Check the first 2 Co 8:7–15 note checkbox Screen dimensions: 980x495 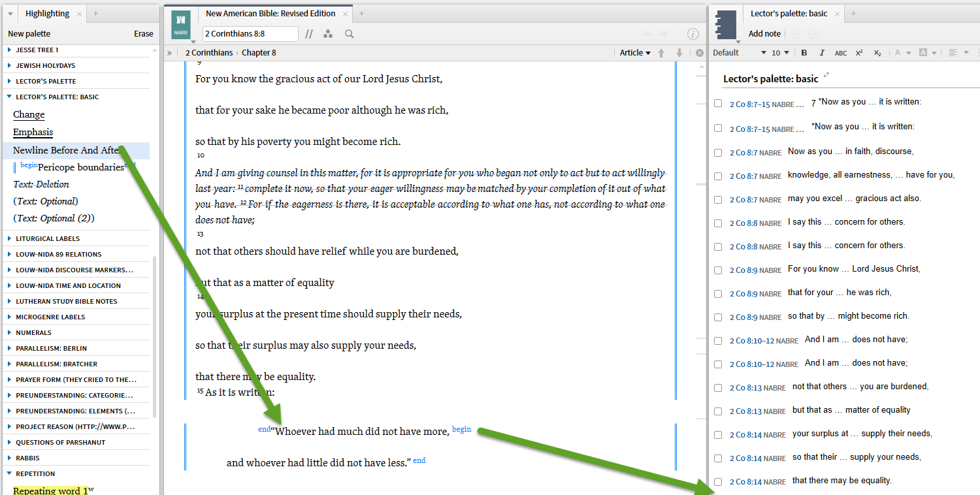click(x=718, y=103)
